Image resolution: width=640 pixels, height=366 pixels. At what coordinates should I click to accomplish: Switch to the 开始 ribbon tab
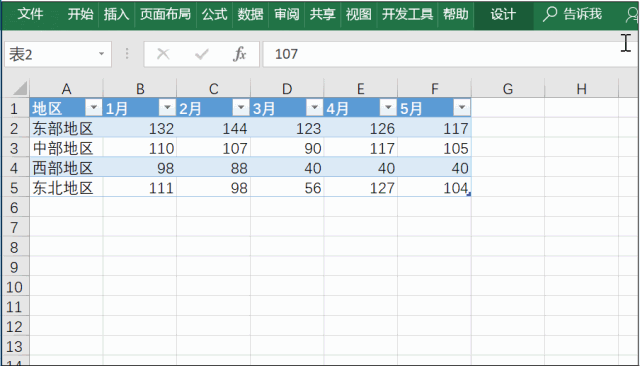point(80,14)
